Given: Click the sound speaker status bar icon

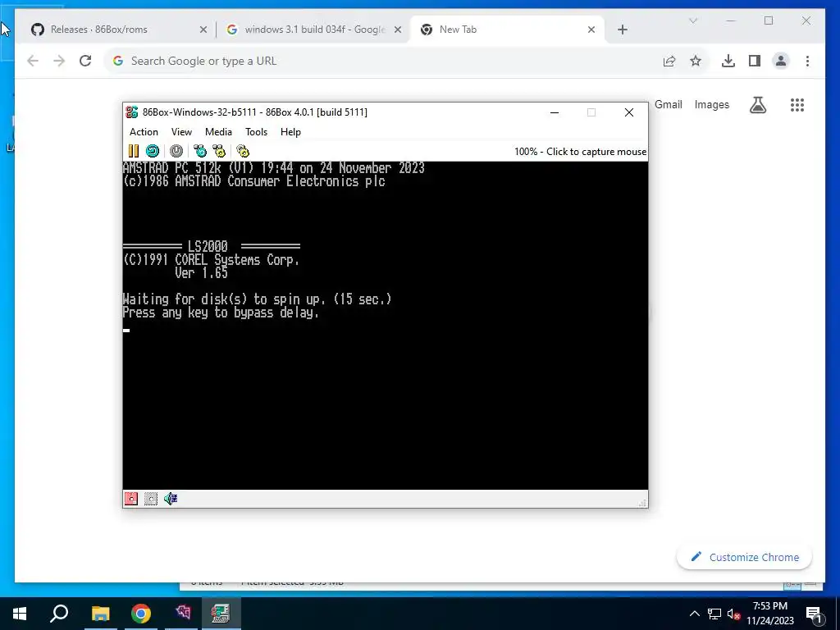Looking at the screenshot, I should click(x=171, y=499).
